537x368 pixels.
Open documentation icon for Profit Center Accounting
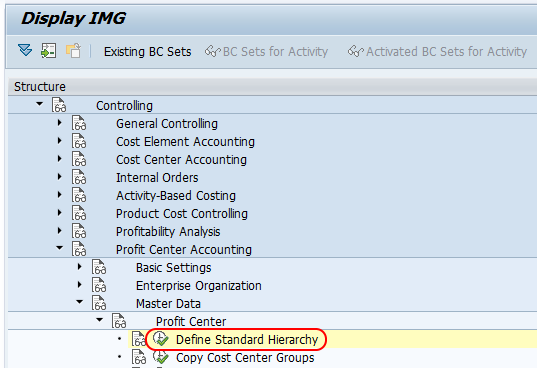[x=79, y=249]
